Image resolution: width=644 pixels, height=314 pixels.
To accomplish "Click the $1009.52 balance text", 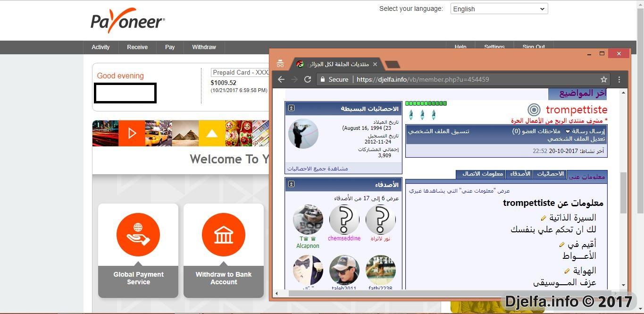I will [224, 83].
